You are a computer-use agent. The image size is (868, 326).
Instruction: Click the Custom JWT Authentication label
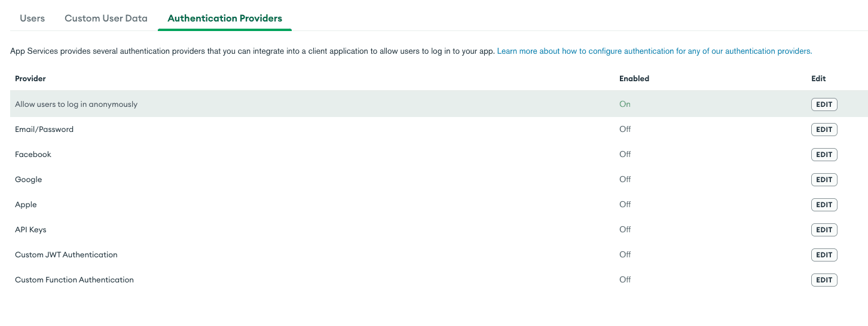[66, 255]
